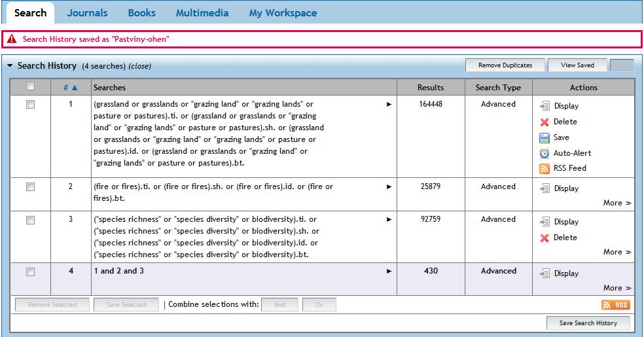Open the Books tab
The image size is (644, 337).
click(142, 13)
